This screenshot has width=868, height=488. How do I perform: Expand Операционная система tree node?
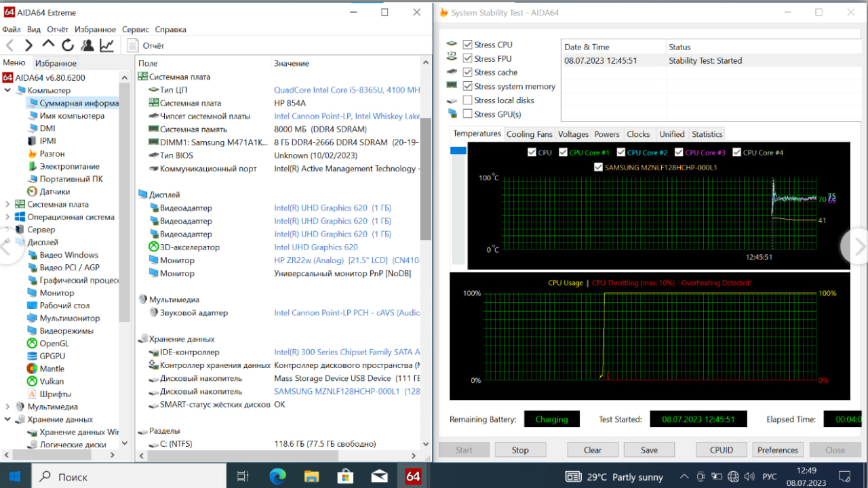[7, 218]
